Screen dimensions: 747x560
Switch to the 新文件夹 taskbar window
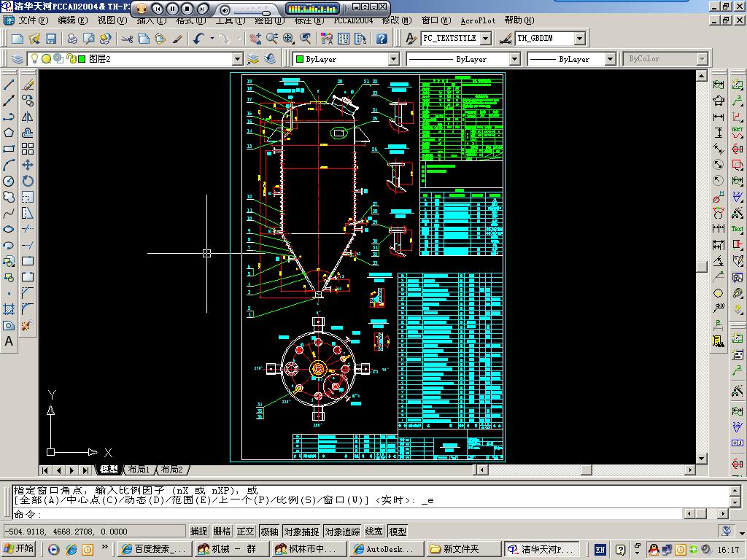pos(463,549)
